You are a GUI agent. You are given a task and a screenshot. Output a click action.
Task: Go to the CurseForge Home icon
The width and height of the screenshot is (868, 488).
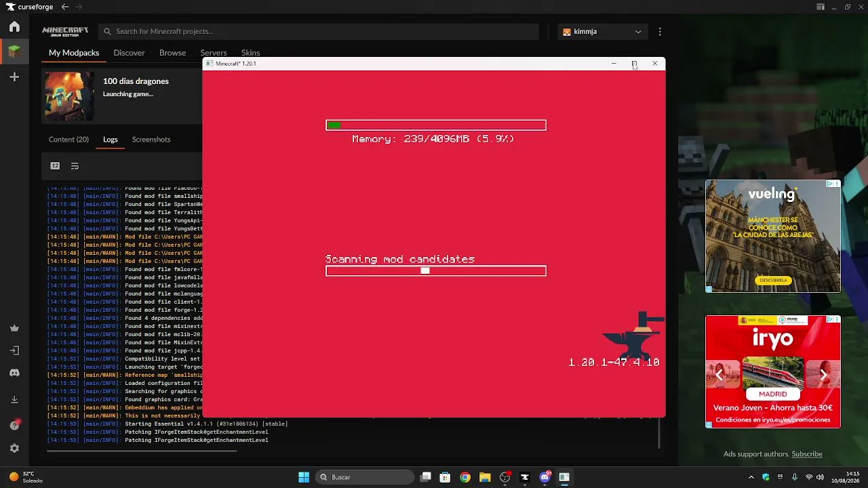(14, 26)
